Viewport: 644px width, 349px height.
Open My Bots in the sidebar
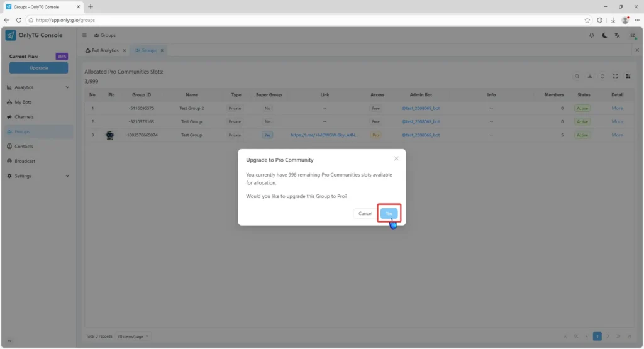(23, 102)
